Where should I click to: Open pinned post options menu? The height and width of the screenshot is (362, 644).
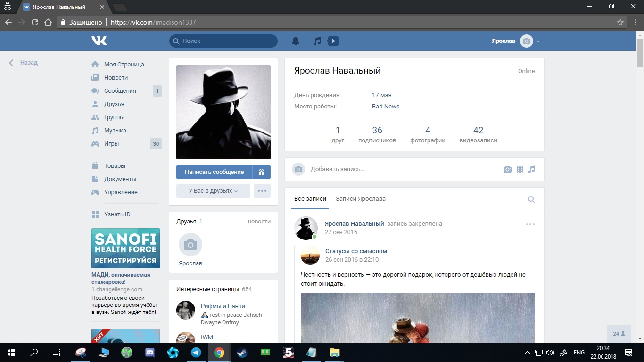point(530,224)
